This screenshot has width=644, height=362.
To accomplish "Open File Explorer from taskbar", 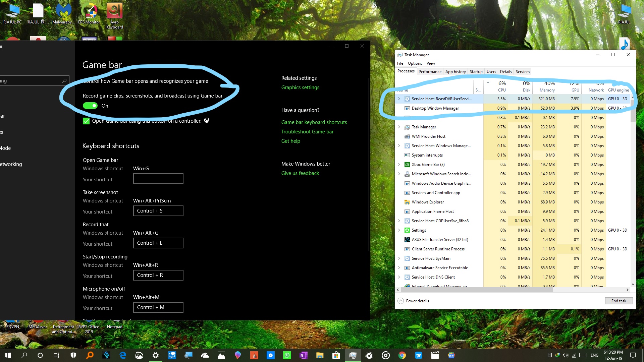I will point(320,355).
